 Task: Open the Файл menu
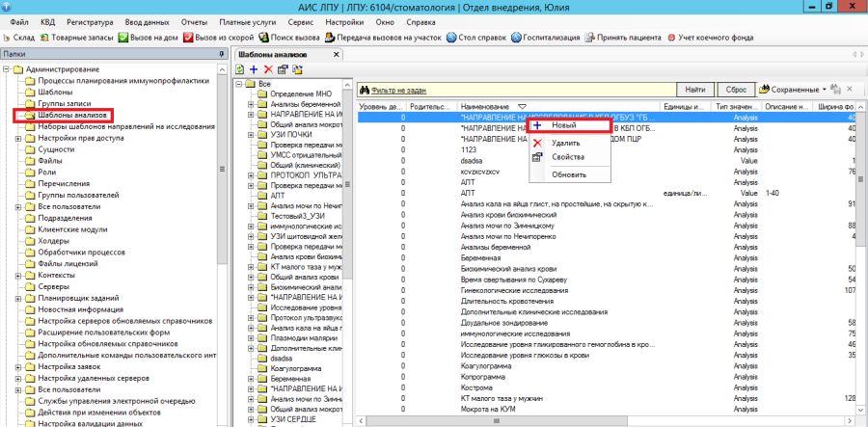click(19, 22)
